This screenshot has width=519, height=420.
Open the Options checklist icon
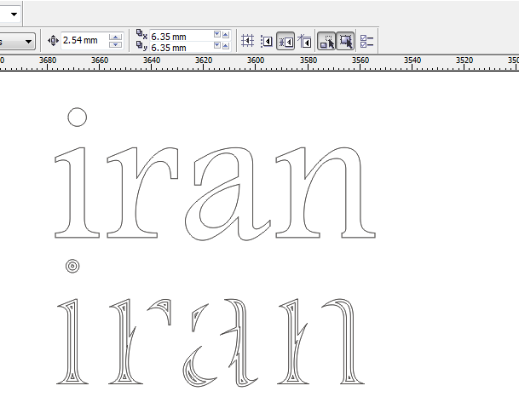click(367, 40)
